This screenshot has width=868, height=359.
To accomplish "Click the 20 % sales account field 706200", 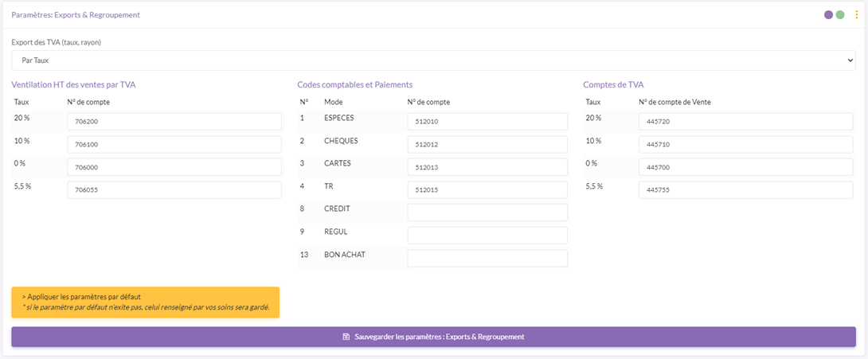I will click(x=174, y=122).
